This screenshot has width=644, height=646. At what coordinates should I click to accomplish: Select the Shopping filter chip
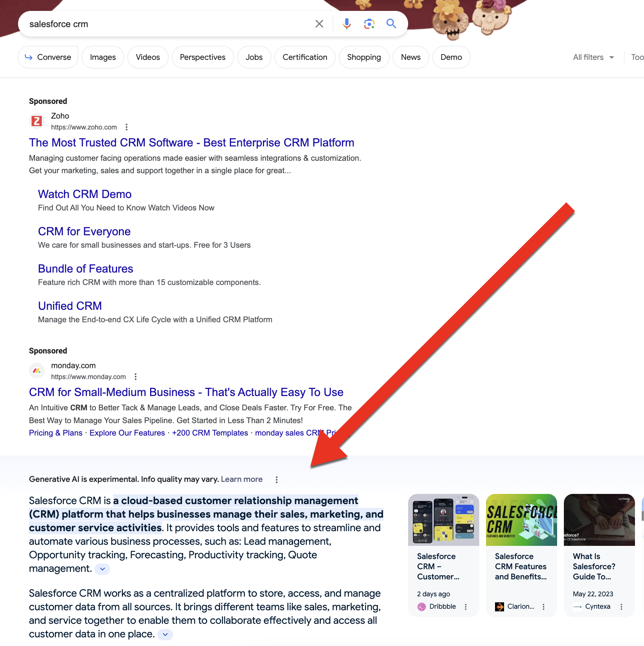364,57
